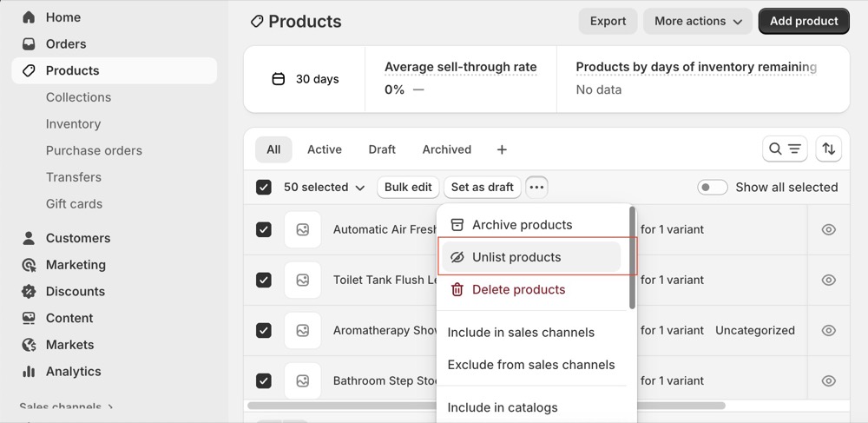Uncheck the Bathroom Step Stool row checkbox
Screen dimensions: 868x423
(x=264, y=380)
